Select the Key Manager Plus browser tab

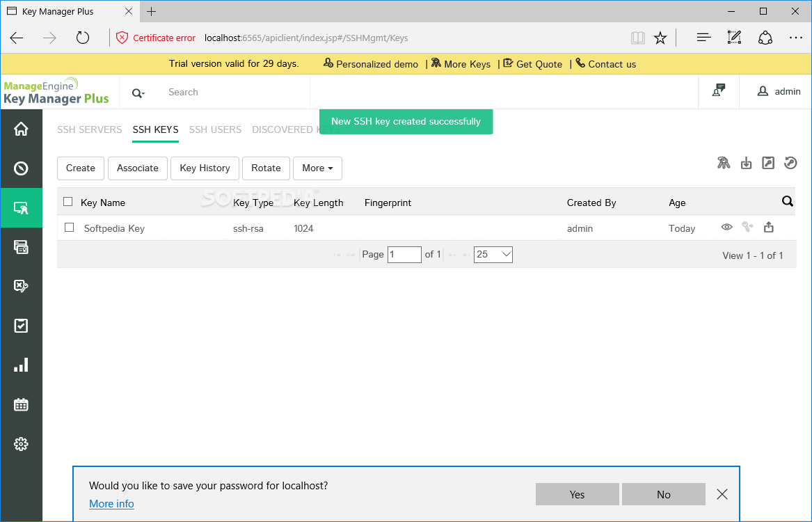click(70, 11)
